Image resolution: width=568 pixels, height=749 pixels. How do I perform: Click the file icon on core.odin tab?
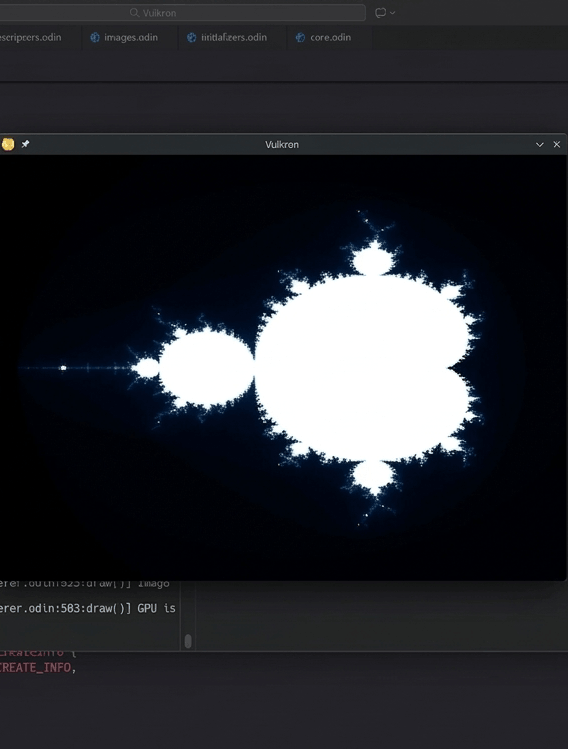[x=300, y=37]
